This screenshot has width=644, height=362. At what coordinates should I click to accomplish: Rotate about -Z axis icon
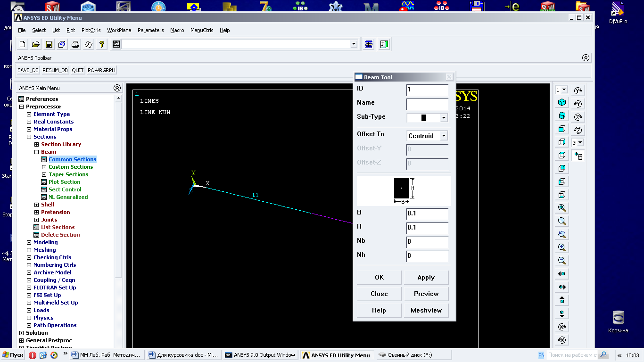tap(578, 130)
